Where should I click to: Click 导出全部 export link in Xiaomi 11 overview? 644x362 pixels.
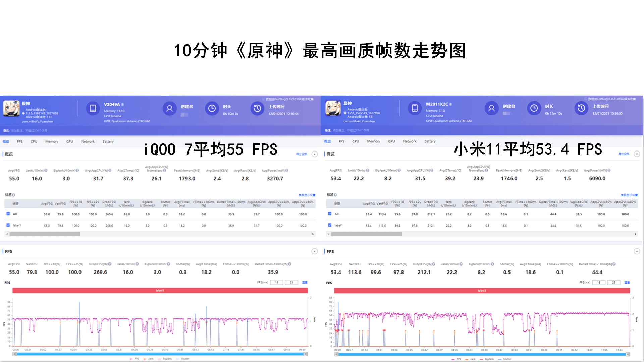(624, 154)
